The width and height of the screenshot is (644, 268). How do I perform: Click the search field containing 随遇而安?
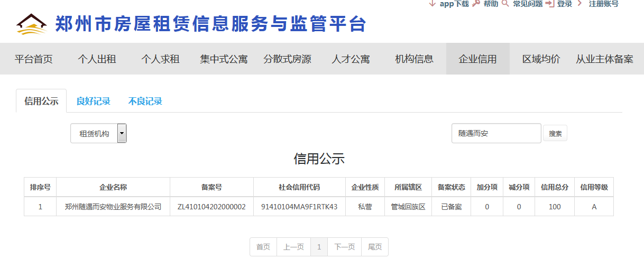496,133
